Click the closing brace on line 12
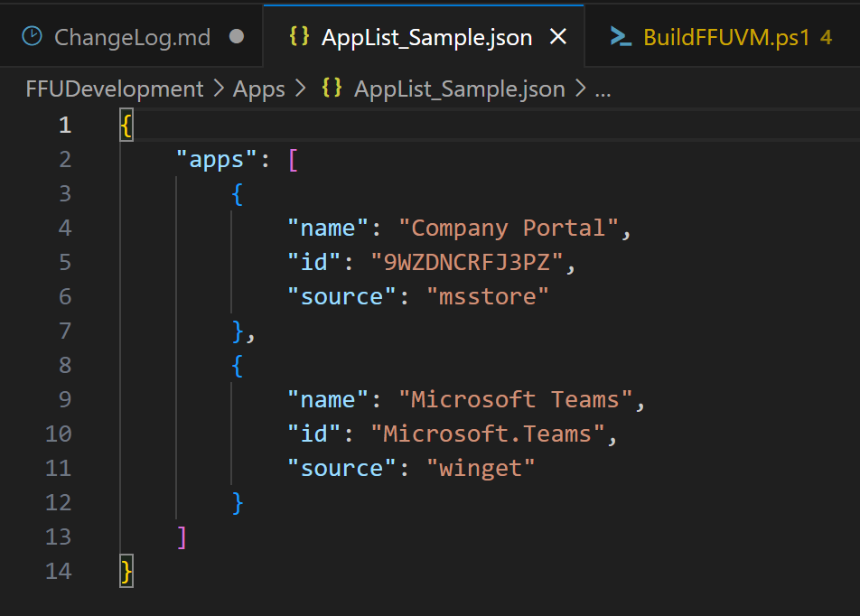 pos(238,503)
